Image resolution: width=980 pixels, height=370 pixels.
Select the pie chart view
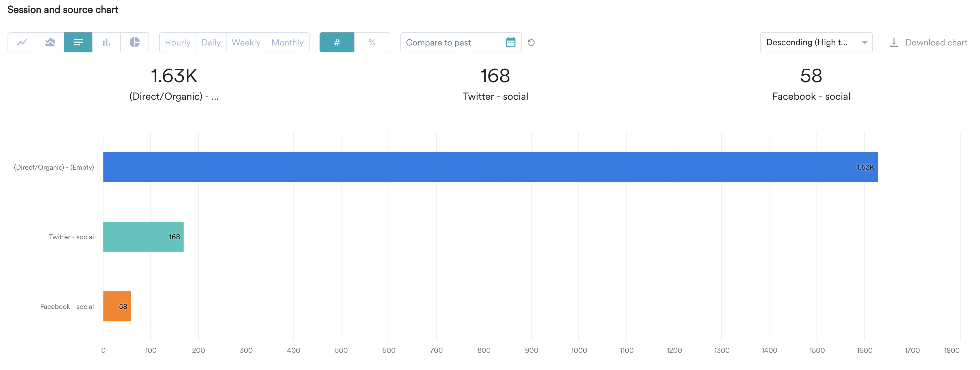[x=135, y=42]
